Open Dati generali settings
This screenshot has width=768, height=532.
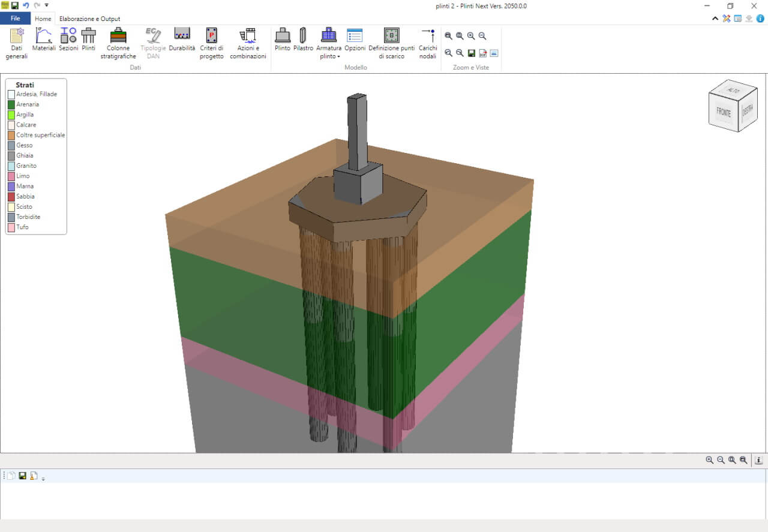(x=16, y=43)
